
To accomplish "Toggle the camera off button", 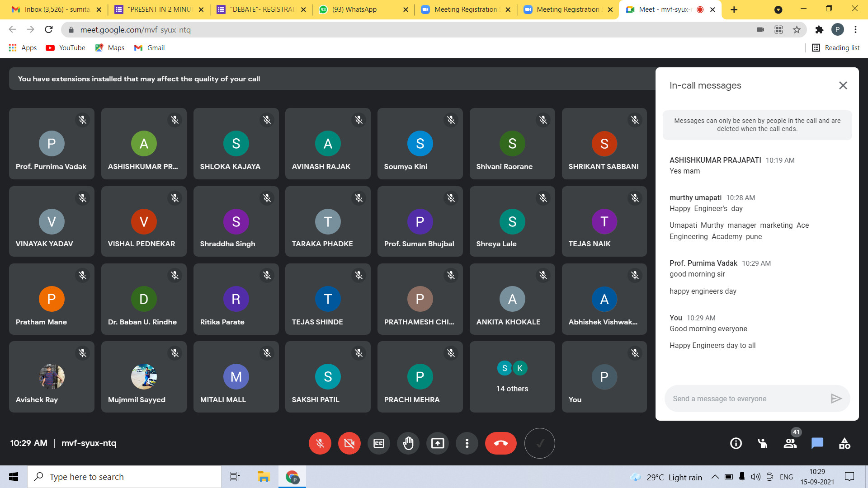I will point(349,443).
